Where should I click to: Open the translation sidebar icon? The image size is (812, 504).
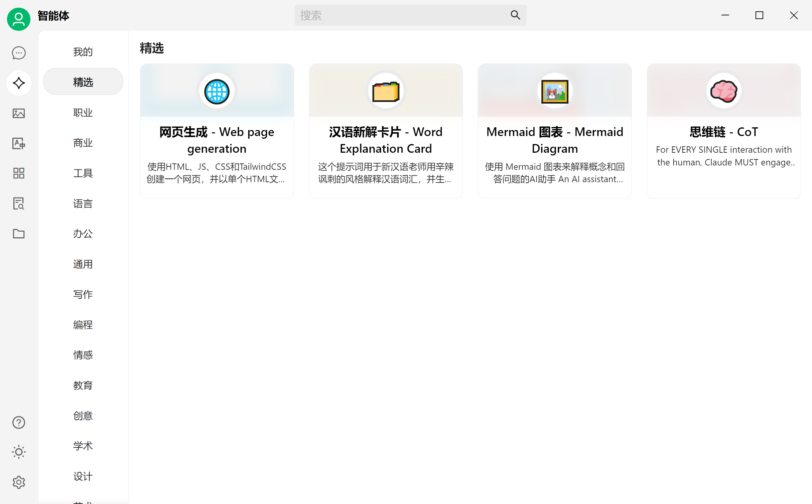coord(19,143)
